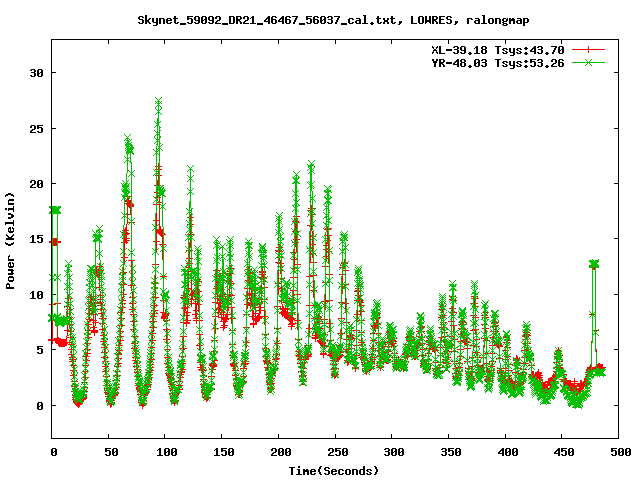Click the x-axis tick label 200
Image resolution: width=640 pixels, height=480 pixels.
point(280,452)
